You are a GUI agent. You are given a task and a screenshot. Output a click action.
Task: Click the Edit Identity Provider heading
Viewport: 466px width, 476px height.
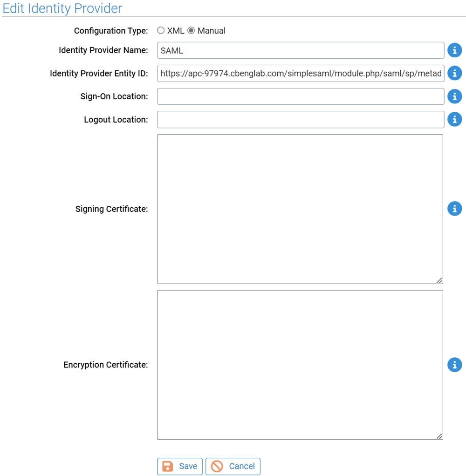(62, 8)
